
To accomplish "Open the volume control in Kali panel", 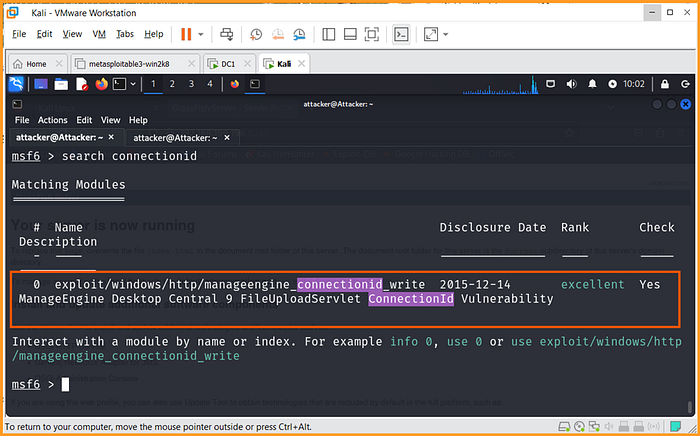I will coord(571,84).
